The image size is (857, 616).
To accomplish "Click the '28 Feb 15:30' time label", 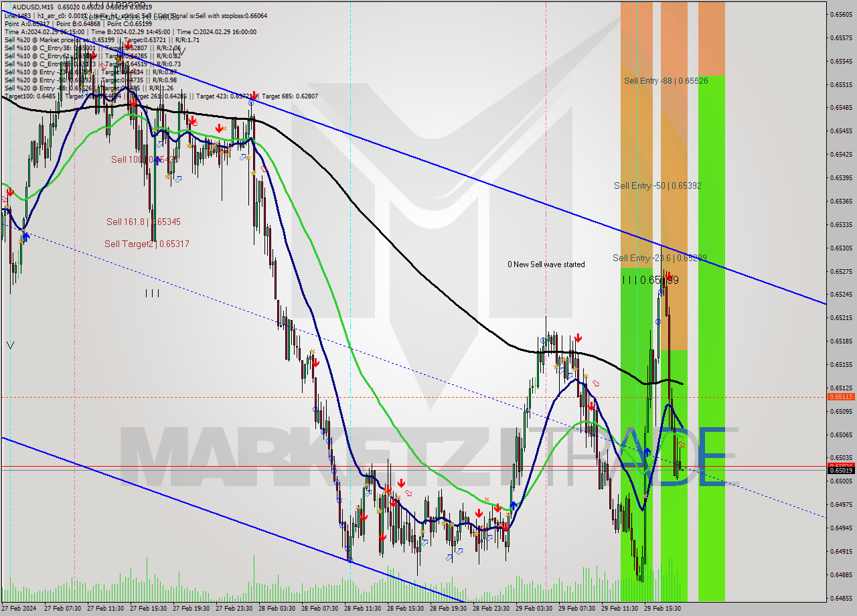I will point(405,609).
